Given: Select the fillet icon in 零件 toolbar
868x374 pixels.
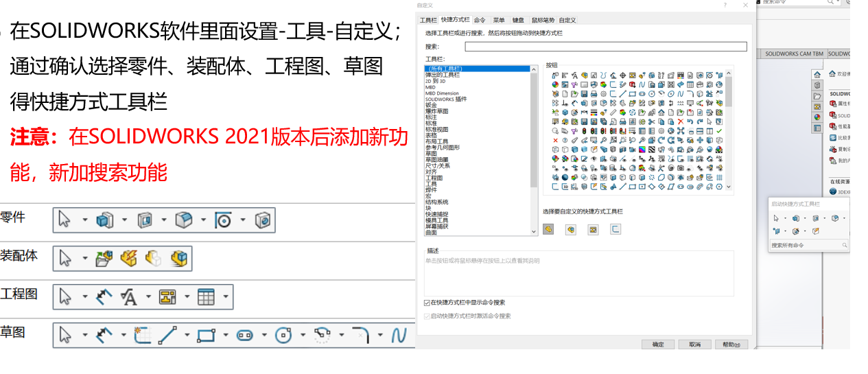Looking at the screenshot, I should tap(183, 220).
